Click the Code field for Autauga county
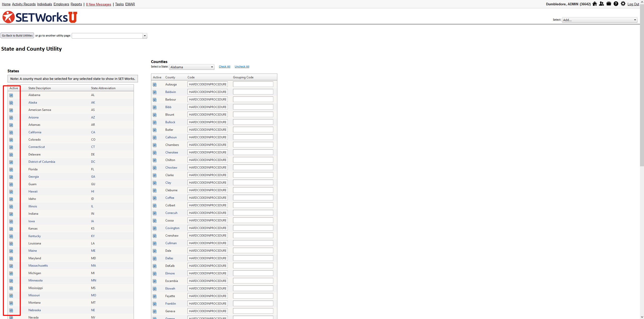This screenshot has height=319, width=644. point(208,84)
